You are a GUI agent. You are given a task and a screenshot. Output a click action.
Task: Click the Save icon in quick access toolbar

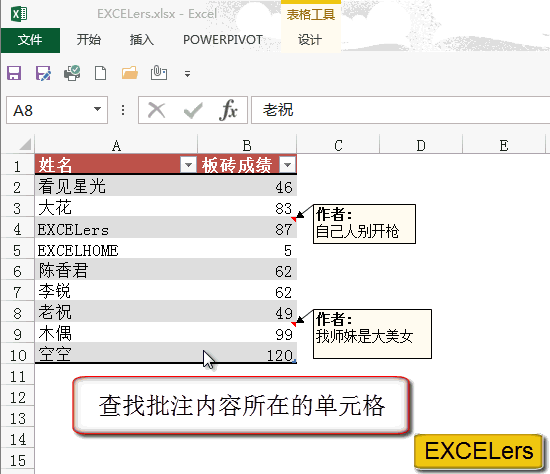click(14, 73)
